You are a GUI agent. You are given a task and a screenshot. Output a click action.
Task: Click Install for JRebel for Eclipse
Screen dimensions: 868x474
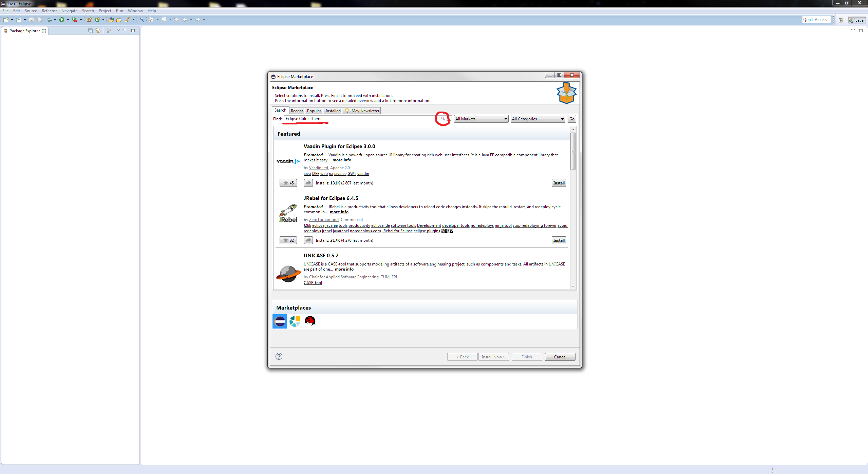(559, 240)
